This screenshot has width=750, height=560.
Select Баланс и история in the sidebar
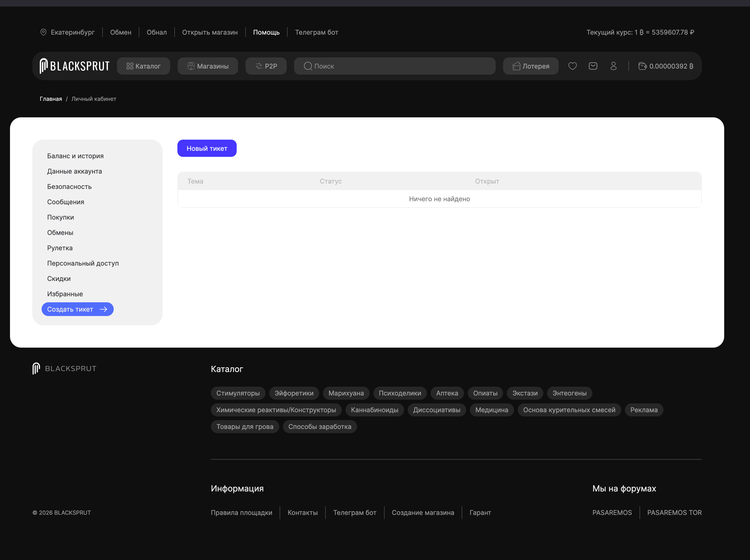click(x=75, y=156)
